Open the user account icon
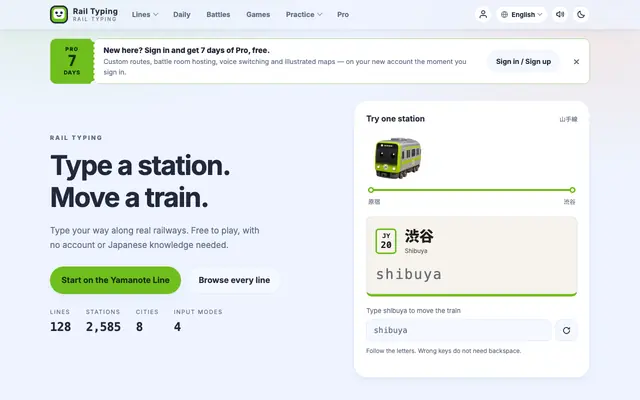 pyautogui.click(x=483, y=14)
